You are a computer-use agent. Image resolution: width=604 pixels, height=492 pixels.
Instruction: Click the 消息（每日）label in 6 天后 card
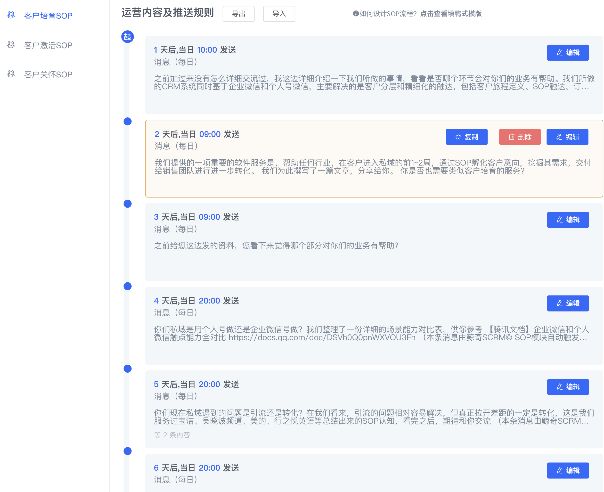176,480
